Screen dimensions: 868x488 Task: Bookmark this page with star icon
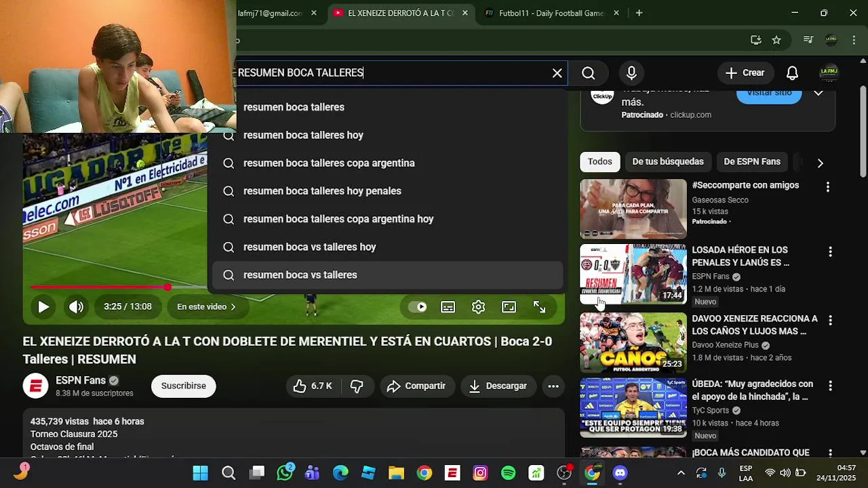point(776,40)
